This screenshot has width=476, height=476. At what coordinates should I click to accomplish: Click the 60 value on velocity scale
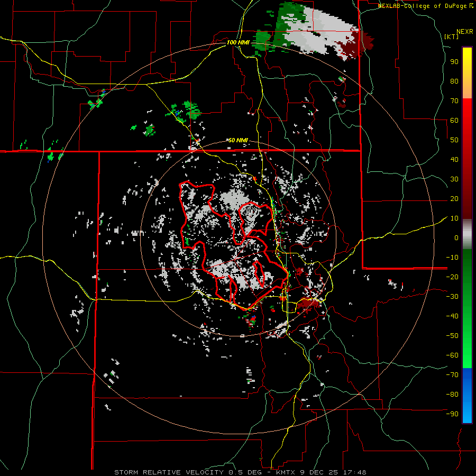454,120
